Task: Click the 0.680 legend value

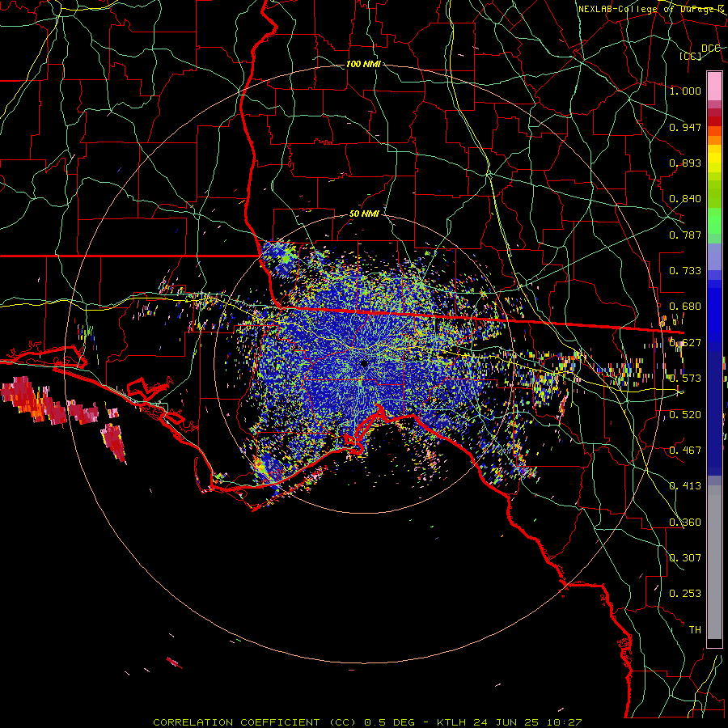Action: click(x=685, y=307)
